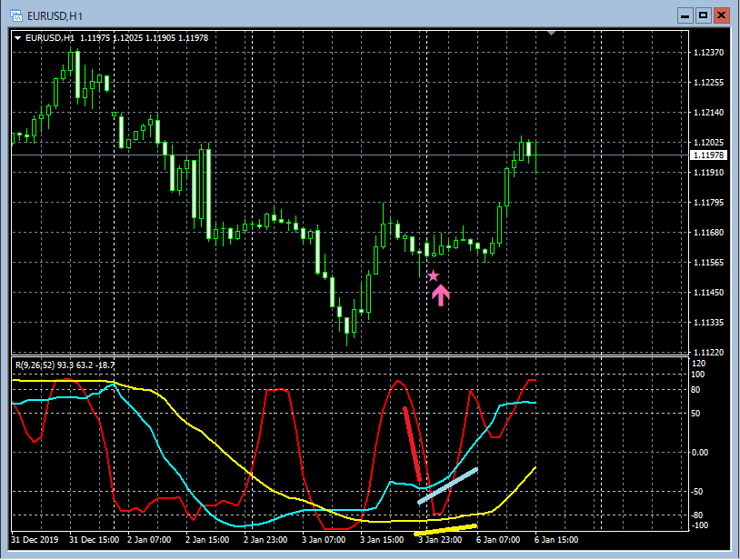Click the price scale value 1.11450
Image resolution: width=740 pixels, height=560 pixels.
coord(709,293)
